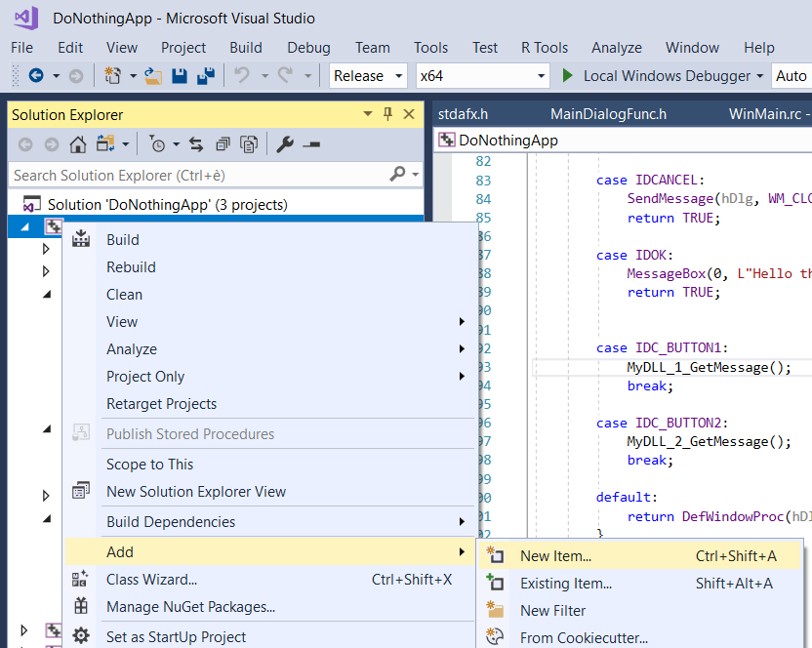Choose Clean from the context menu
Image resolution: width=812 pixels, height=648 pixels.
click(x=269, y=294)
